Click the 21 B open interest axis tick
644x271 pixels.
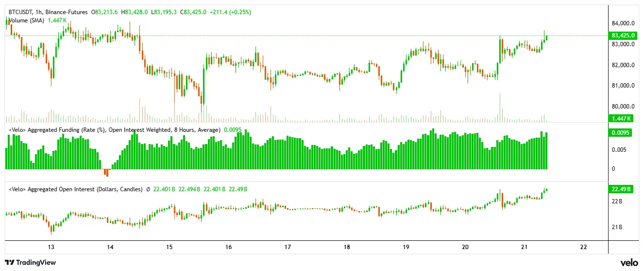pyautogui.click(x=617, y=228)
